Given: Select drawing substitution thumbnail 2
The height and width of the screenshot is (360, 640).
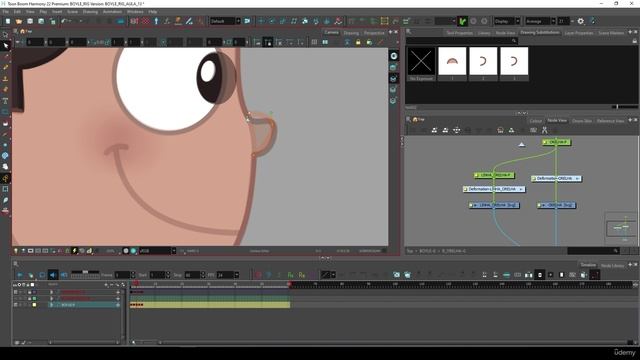Looking at the screenshot, I should [483, 64].
